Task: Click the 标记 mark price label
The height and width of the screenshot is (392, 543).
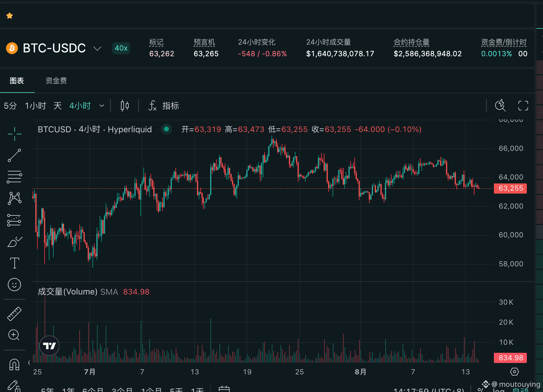Action: pos(156,42)
